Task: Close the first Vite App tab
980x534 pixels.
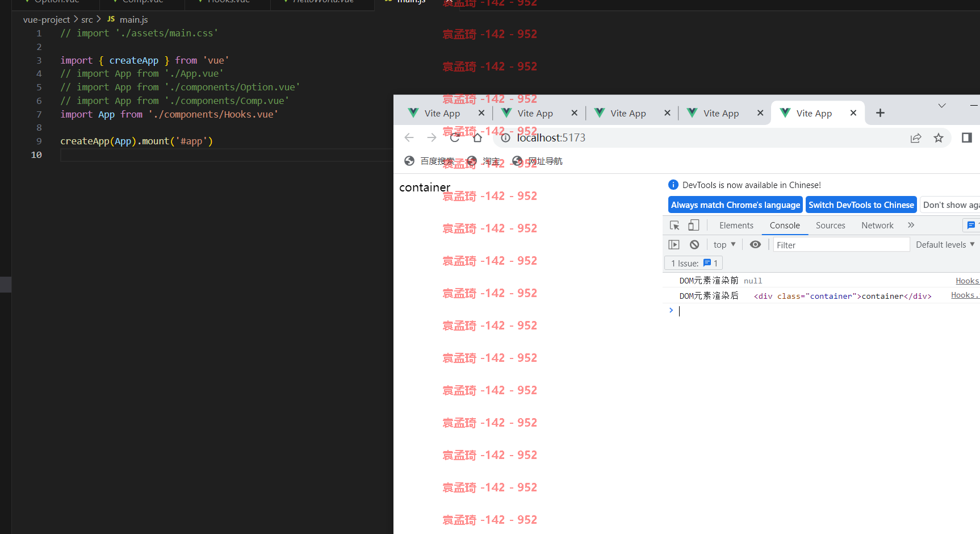Action: coord(481,113)
